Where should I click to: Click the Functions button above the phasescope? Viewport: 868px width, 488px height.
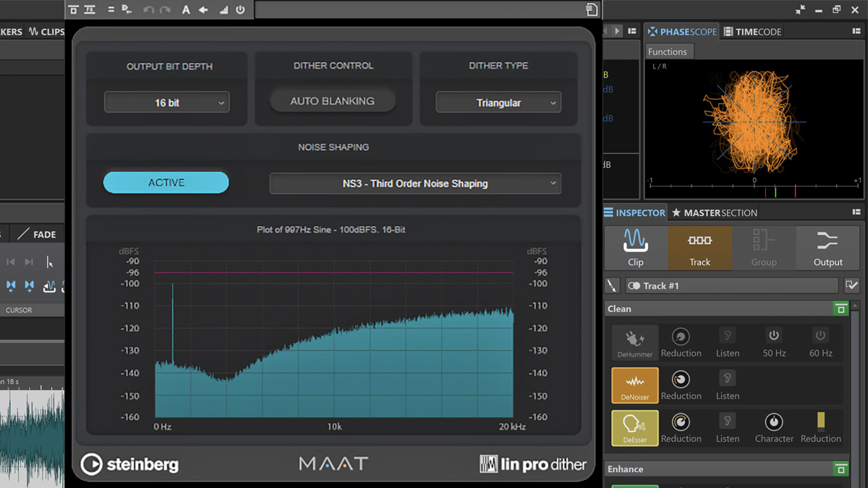click(x=668, y=51)
